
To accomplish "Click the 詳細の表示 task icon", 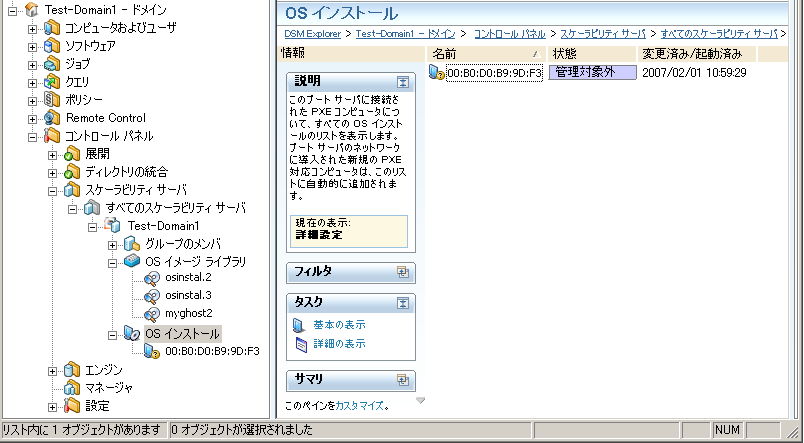I will [302, 345].
